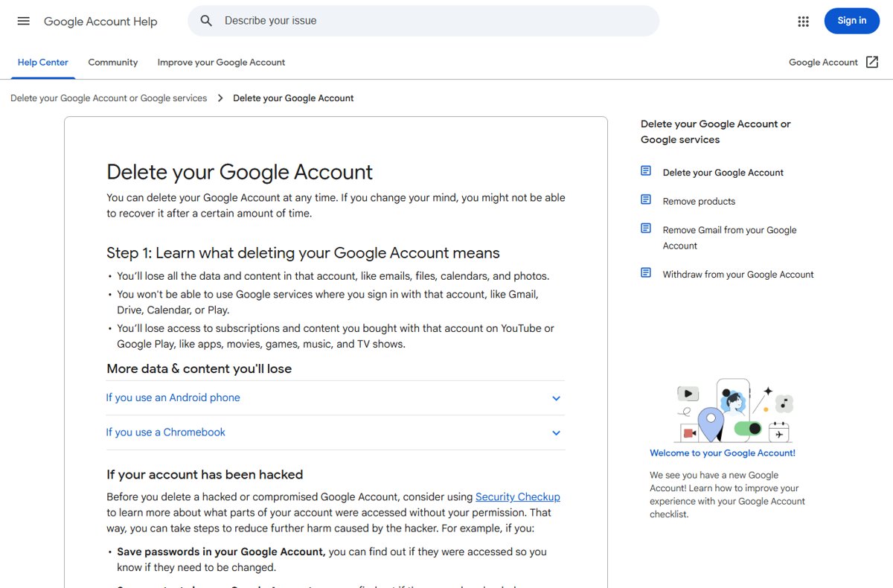Viewport: 893px width, 588px height.
Task: Click 'Save passwords in your Google Account,' bold text
Action: pos(221,552)
